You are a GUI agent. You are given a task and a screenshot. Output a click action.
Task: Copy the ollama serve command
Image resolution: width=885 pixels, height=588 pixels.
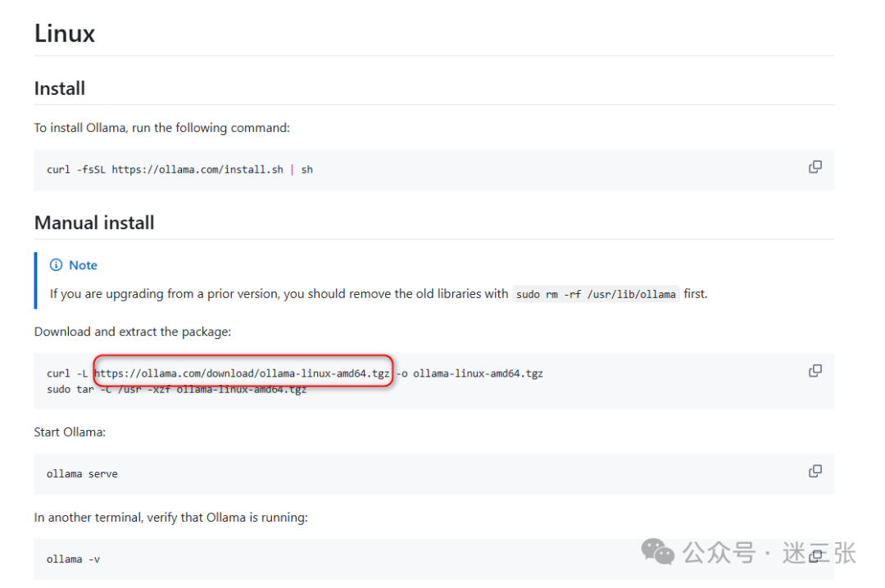pyautogui.click(x=815, y=471)
